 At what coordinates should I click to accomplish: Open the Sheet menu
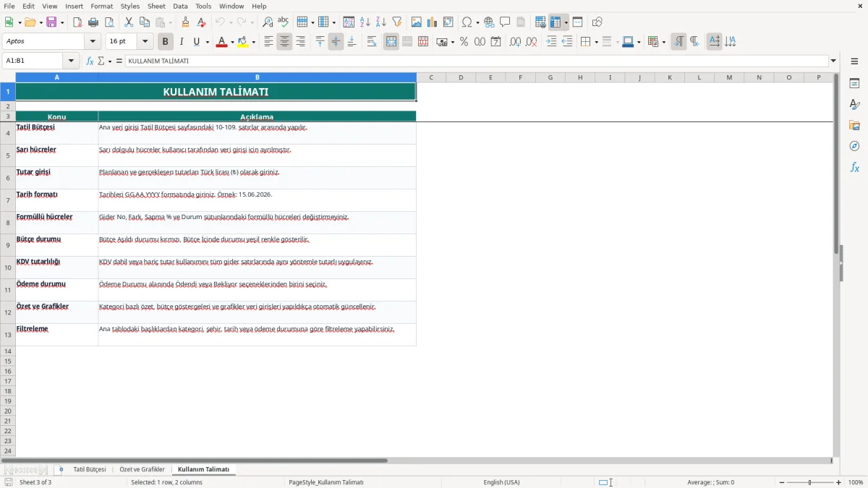pos(156,6)
